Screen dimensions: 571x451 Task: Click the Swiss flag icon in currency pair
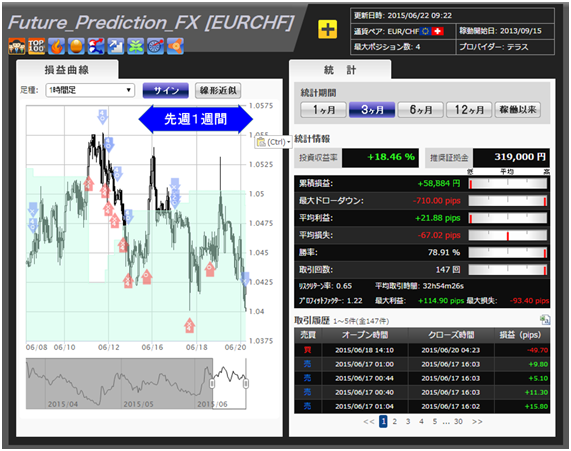pos(437,31)
